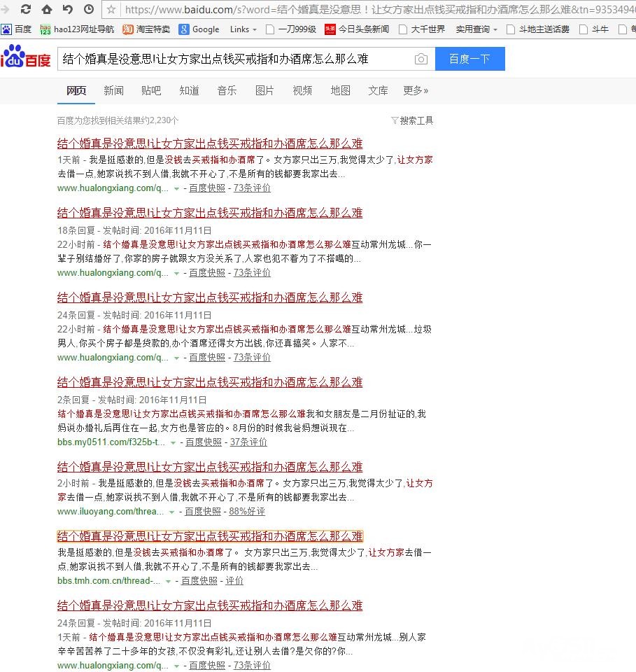
Task: Switch to the 图片 tab
Action: (264, 90)
